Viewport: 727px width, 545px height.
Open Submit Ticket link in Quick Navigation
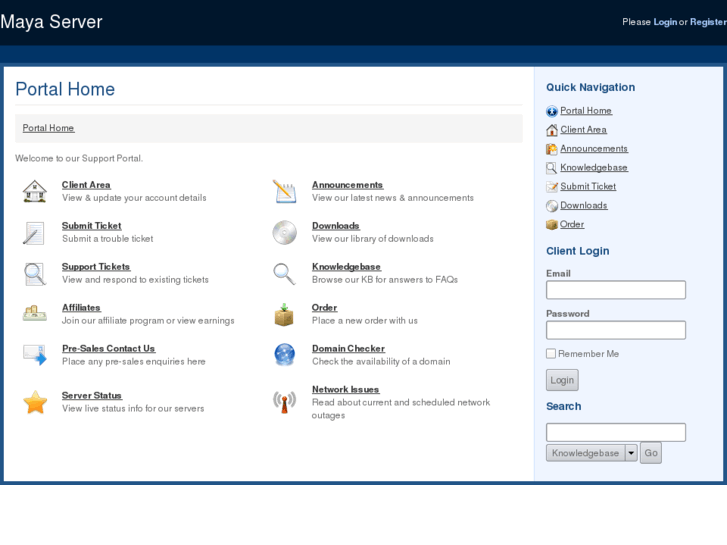tap(588, 186)
